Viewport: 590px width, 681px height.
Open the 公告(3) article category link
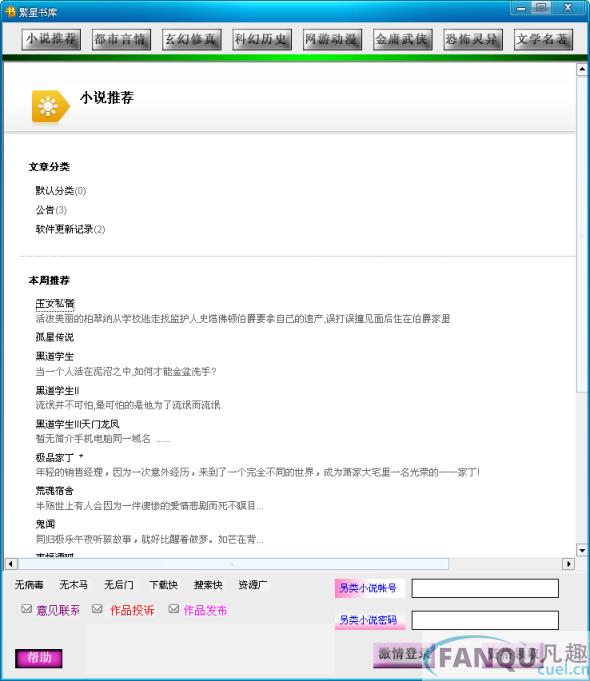click(51, 210)
